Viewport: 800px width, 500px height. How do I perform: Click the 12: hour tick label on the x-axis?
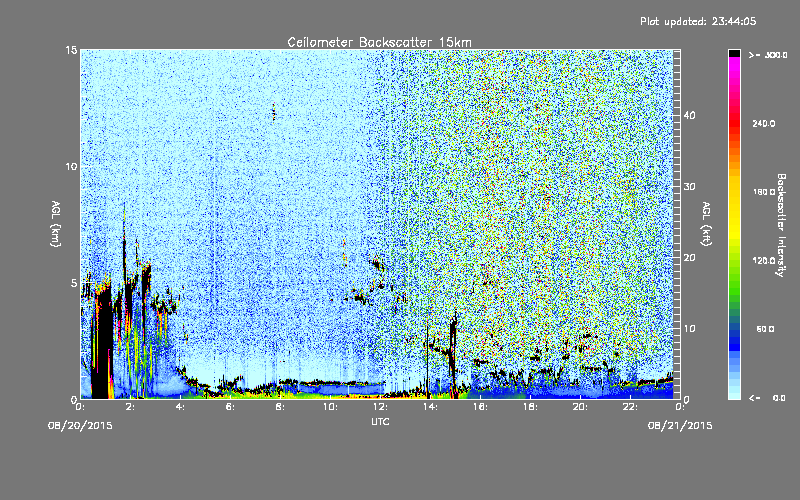click(x=380, y=407)
